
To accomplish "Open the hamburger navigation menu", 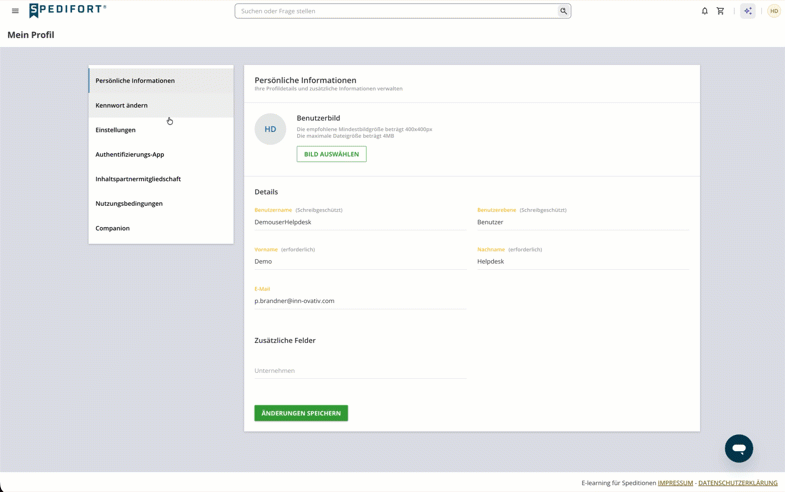I will point(15,11).
